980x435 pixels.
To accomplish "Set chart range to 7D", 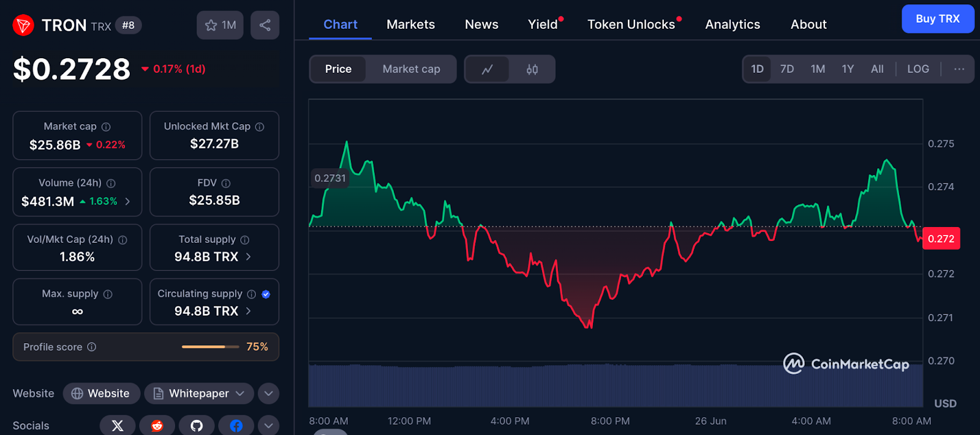I will tap(787, 69).
